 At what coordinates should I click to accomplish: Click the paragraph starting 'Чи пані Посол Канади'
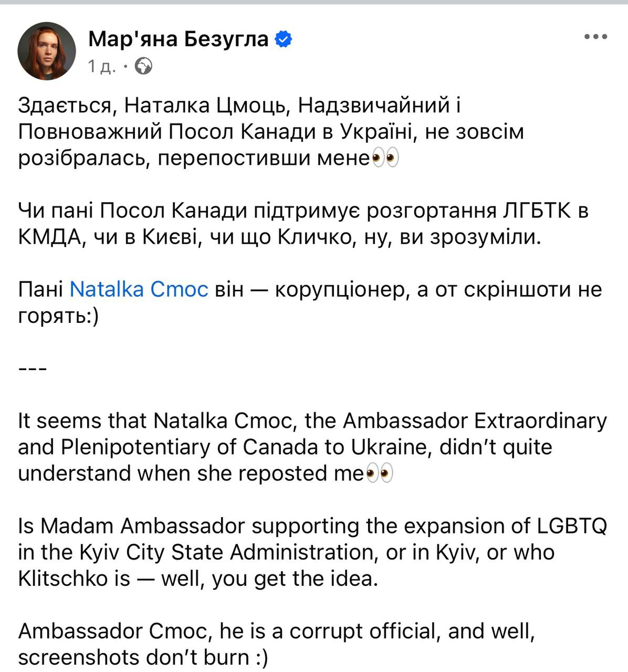pos(303,224)
